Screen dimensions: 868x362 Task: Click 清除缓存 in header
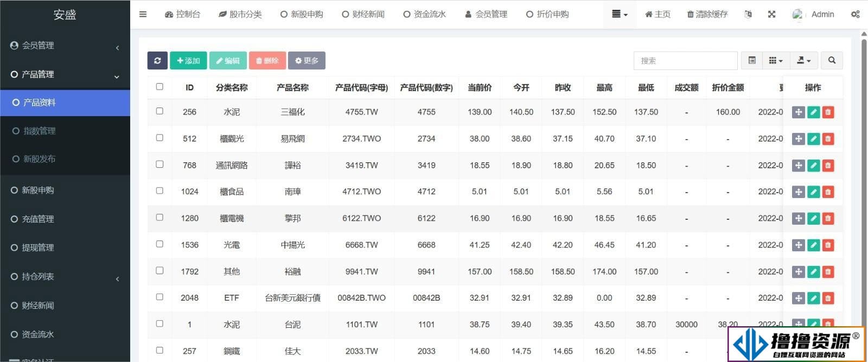click(707, 14)
